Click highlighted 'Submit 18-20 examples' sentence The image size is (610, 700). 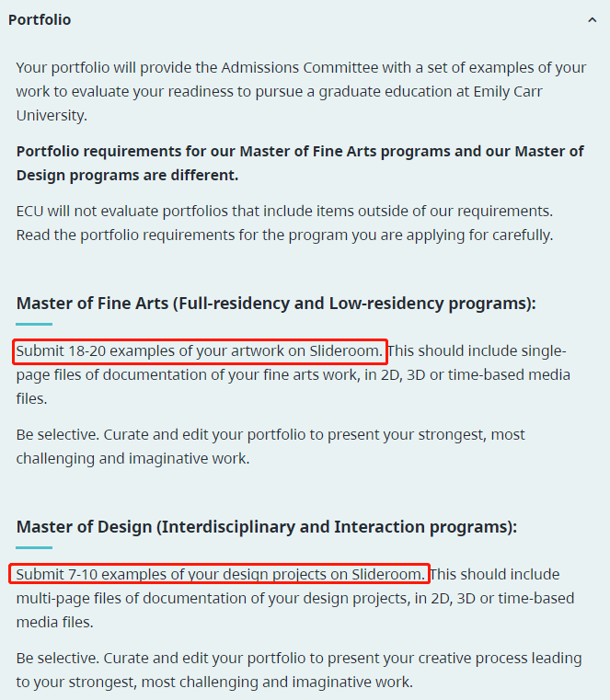[x=200, y=351]
